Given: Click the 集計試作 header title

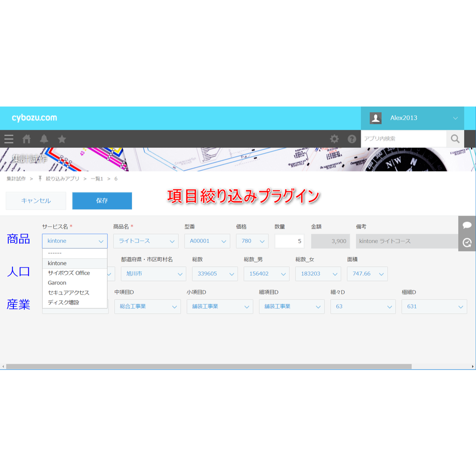Looking at the screenshot, I should pos(29,158).
